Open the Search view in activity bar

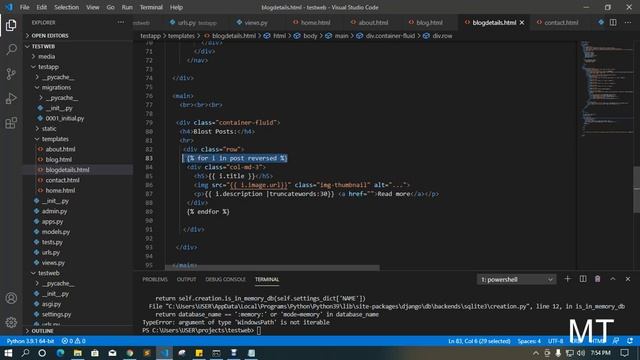tap(11, 50)
